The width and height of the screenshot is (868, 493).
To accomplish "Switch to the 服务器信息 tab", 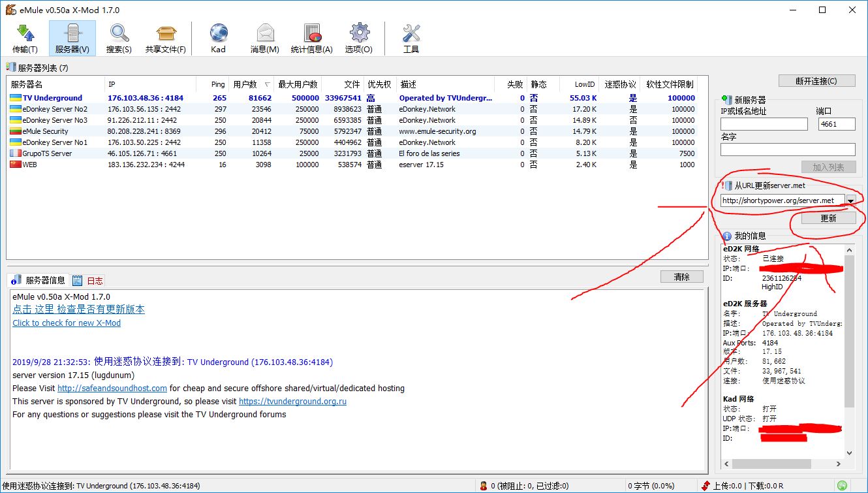I will click(39, 280).
